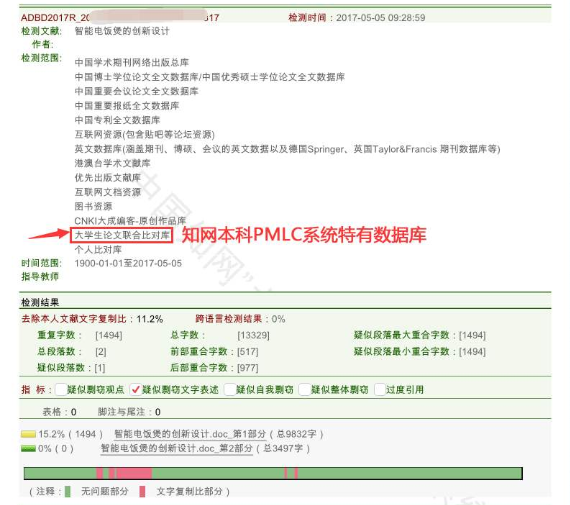This screenshot has width=570, height=505.
Task: Toggle the 疑似自我剽窃 checkbox
Action: click(230, 389)
